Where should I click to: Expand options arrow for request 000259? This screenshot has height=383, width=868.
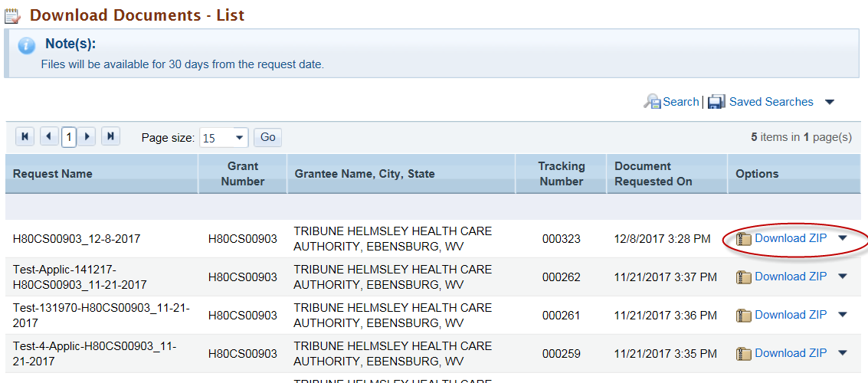pyautogui.click(x=843, y=352)
